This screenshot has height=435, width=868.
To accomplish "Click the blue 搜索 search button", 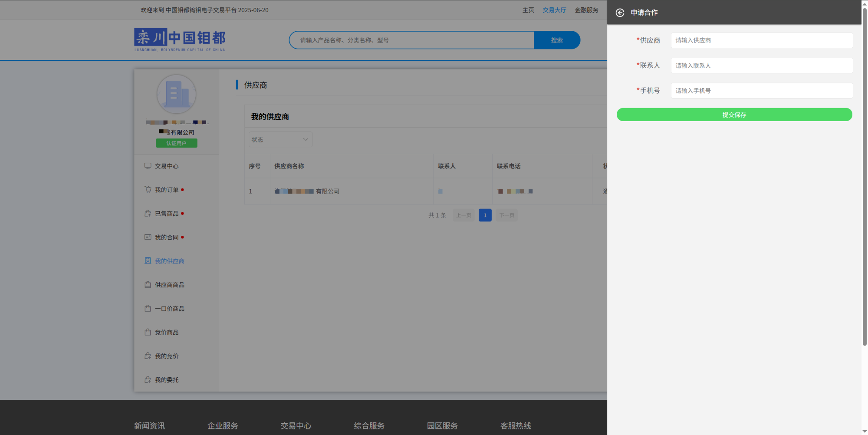I will click(557, 40).
